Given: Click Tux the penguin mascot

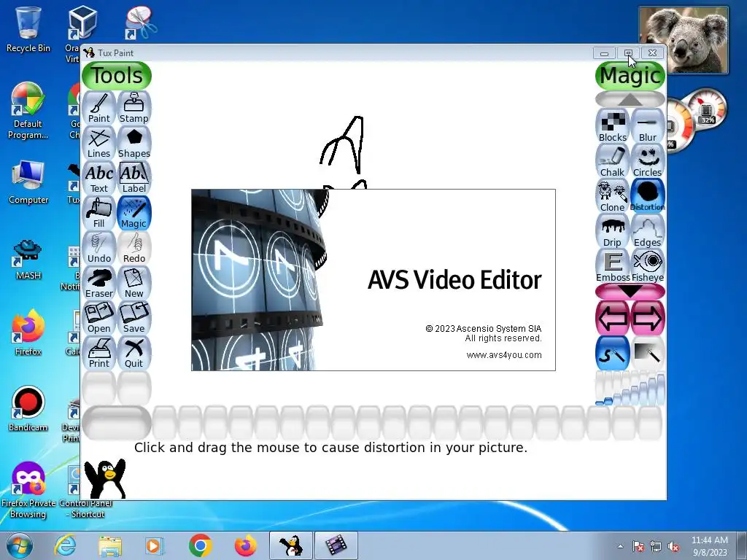Looking at the screenshot, I should 105,479.
